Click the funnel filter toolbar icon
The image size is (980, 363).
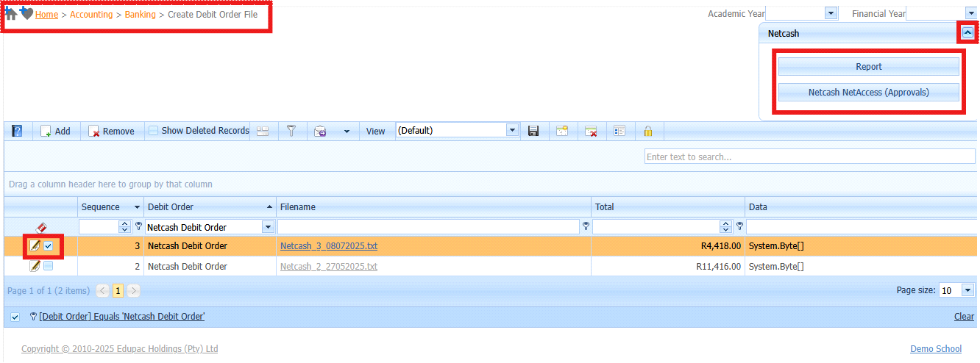[x=291, y=131]
